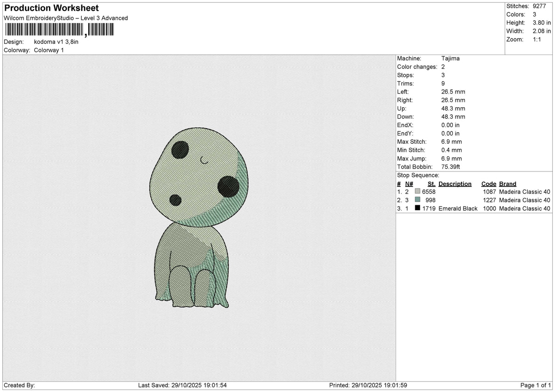Click the Emerald Black thread color swatch

(x=418, y=208)
